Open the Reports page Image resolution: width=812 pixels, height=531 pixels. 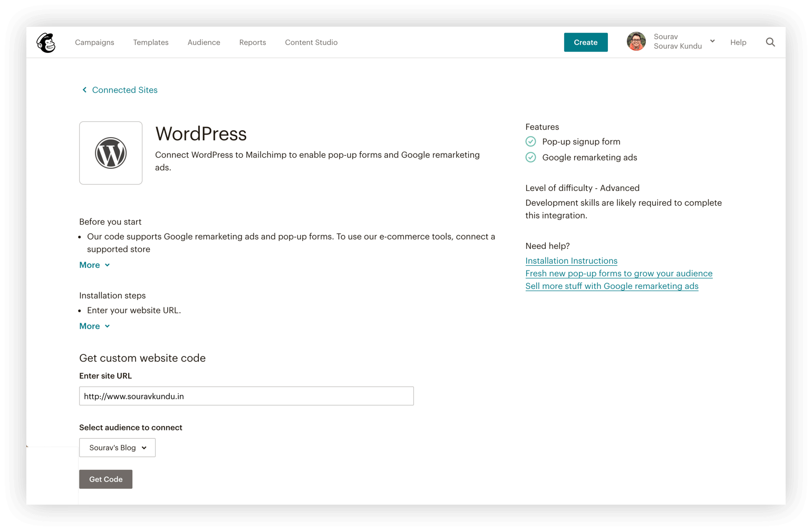[x=253, y=42]
